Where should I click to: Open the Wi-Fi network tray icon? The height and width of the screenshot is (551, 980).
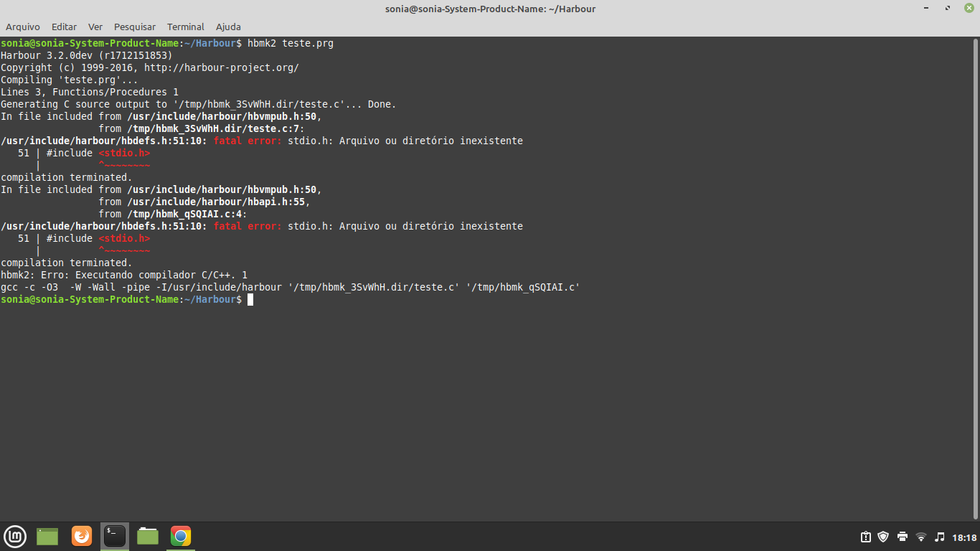click(x=921, y=537)
